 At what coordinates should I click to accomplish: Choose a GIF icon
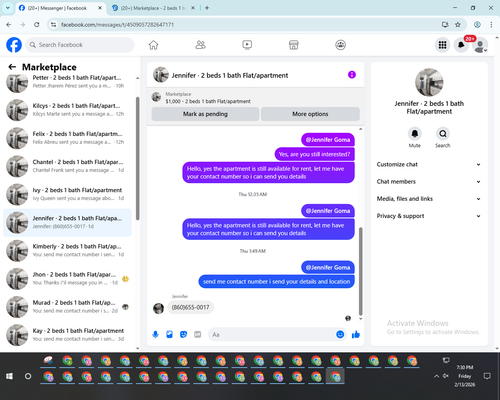pyautogui.click(x=198, y=334)
